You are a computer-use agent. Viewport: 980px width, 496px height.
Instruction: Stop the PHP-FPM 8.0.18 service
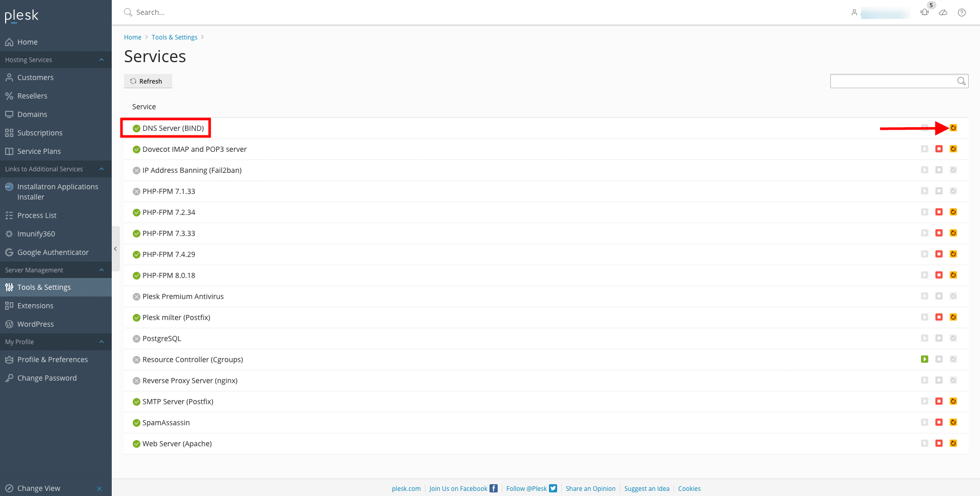939,275
